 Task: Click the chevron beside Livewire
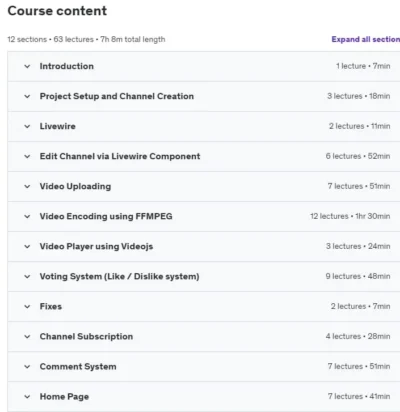[x=27, y=126]
